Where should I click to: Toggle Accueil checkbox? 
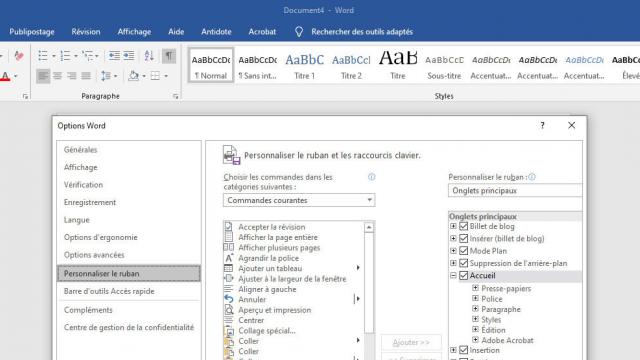(x=463, y=276)
